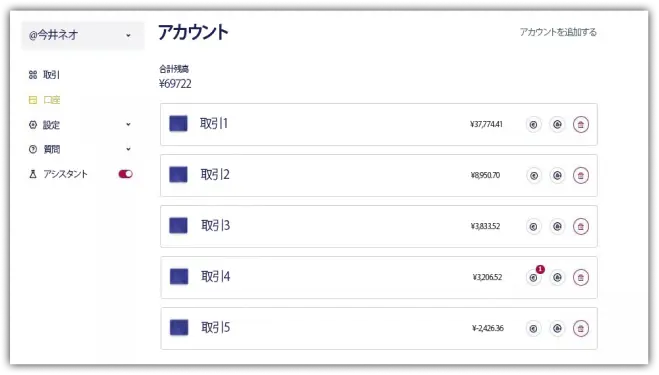Click the second circular icon on 取引5 row
659x375 pixels.
tap(557, 328)
